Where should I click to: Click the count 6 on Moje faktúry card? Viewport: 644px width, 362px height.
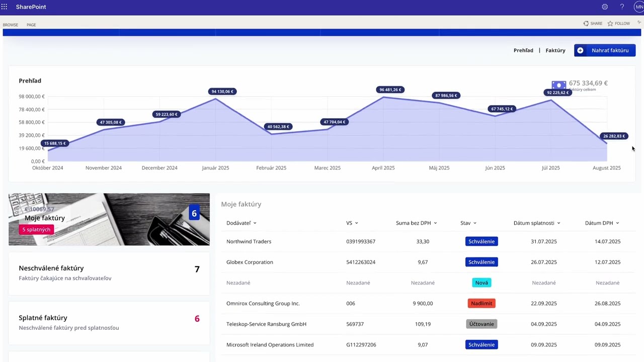[x=194, y=214]
